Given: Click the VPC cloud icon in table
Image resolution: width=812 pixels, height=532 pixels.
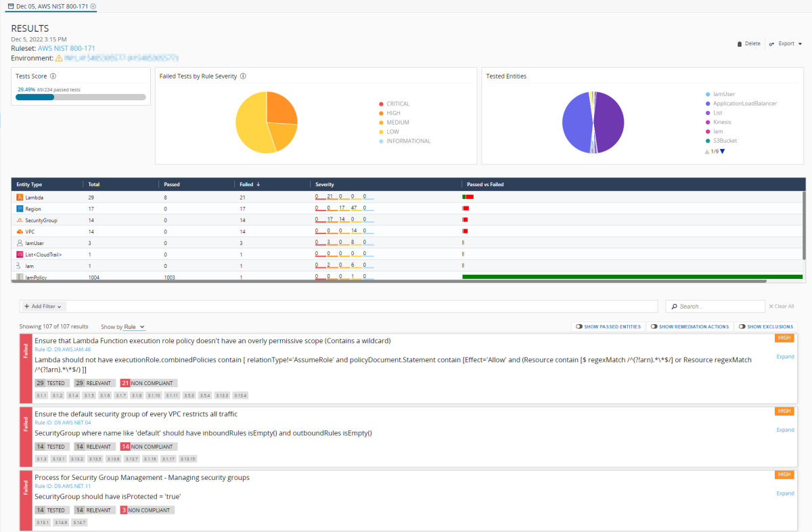Looking at the screenshot, I should (20, 231).
